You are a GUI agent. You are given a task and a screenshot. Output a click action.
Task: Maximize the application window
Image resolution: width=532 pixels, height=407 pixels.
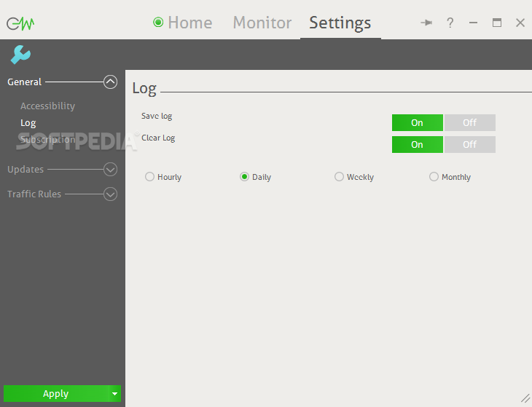tap(497, 23)
